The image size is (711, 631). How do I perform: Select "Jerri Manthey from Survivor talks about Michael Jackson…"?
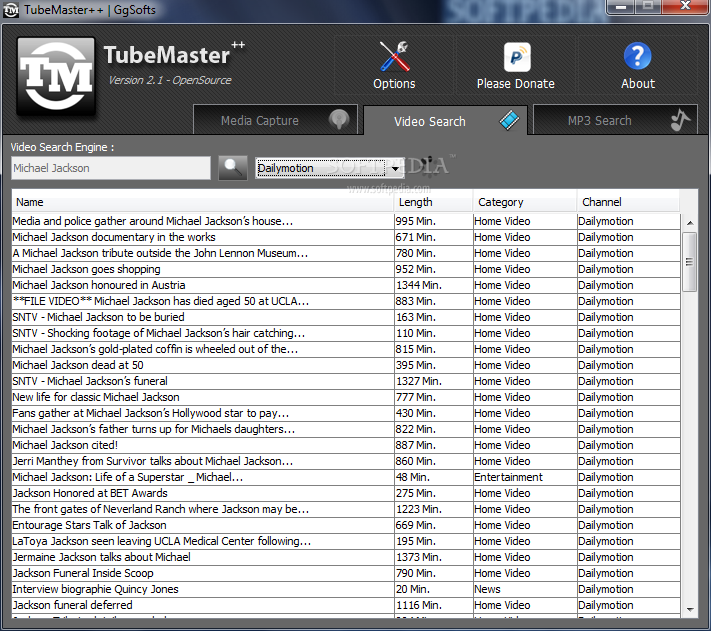click(x=346, y=461)
